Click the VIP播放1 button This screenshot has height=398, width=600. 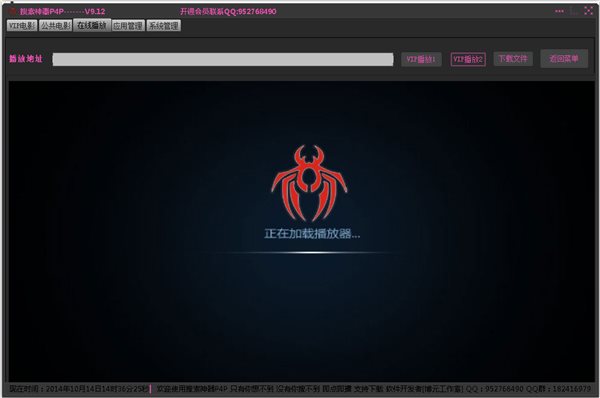421,59
